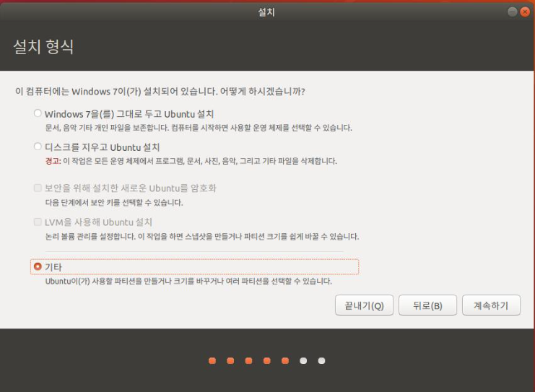Click the '설치 형식' page heading
Viewport: 535px width, 392px height.
(43, 47)
